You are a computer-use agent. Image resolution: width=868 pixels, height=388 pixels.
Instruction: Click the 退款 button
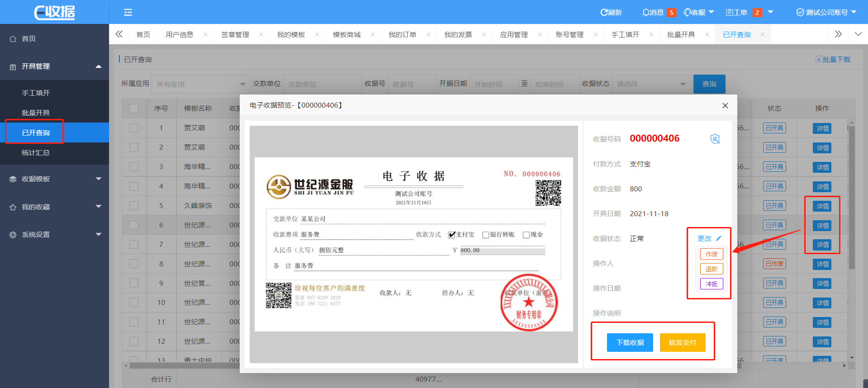click(711, 269)
